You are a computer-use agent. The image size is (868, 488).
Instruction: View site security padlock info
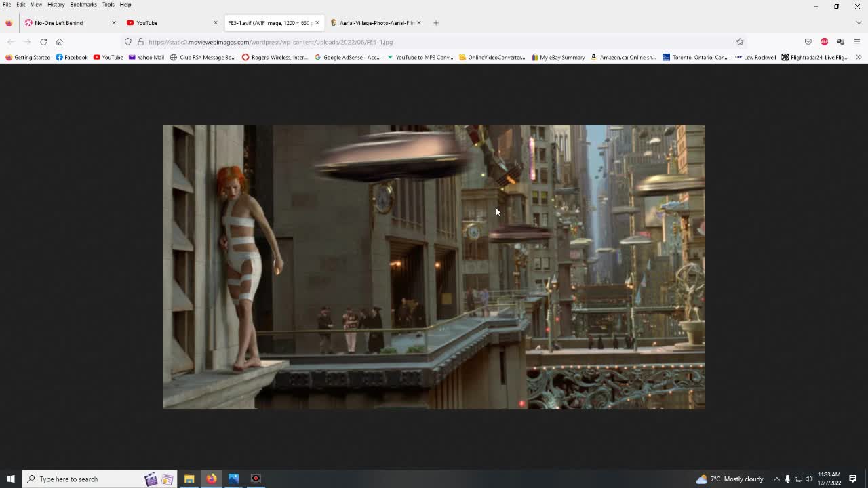[x=140, y=42]
